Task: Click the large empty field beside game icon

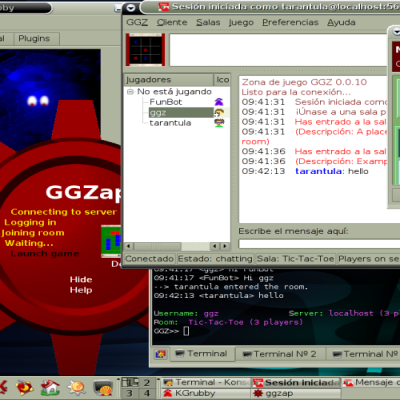Action: click(x=278, y=50)
